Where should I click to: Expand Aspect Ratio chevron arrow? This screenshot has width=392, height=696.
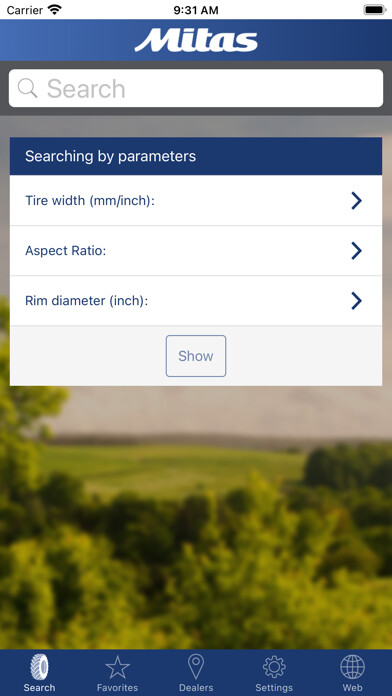356,251
